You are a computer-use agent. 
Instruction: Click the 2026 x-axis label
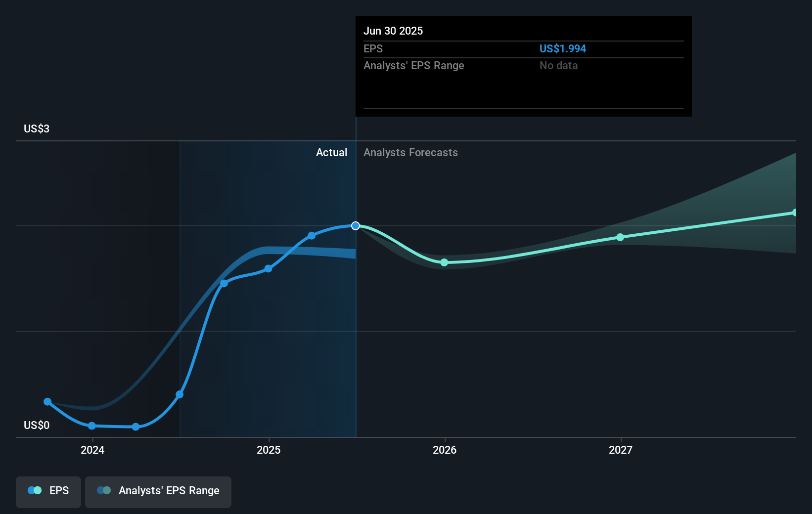[445, 450]
